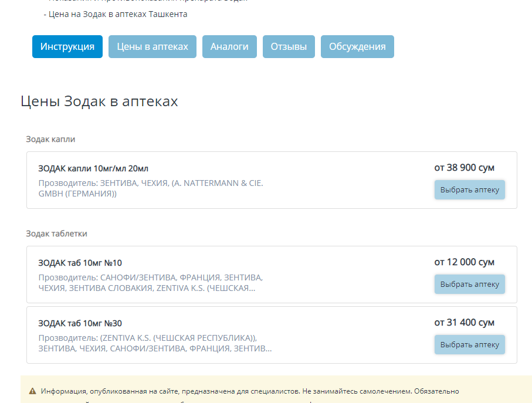Select the text 'Цена на Зодак в аптеках Ташкента'
The width and height of the screenshot is (532, 403).
[118, 14]
